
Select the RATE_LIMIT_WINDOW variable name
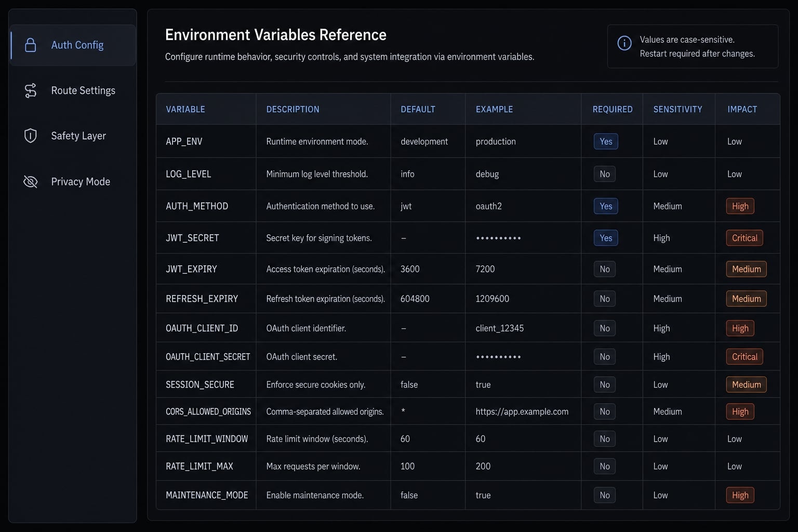tap(207, 439)
